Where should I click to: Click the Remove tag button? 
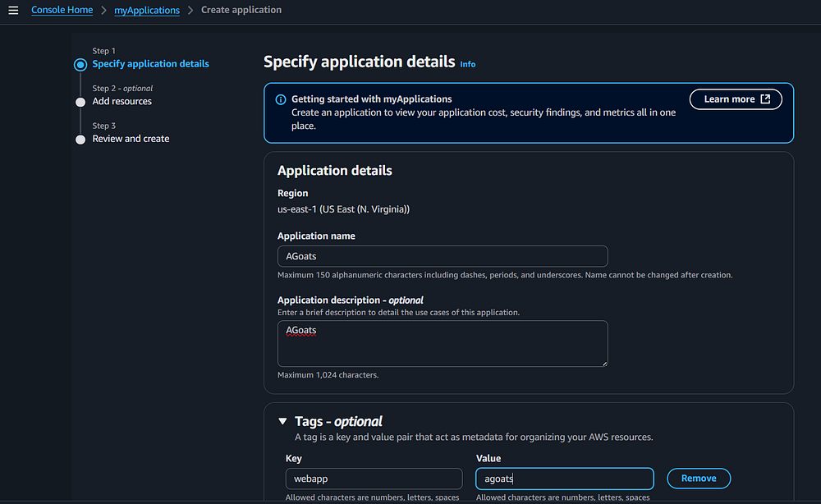(699, 479)
